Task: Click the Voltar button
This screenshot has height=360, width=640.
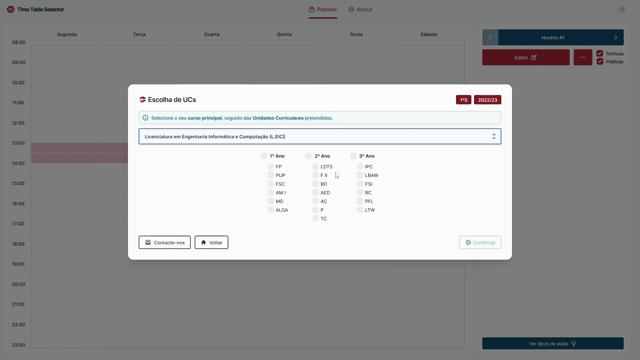Action: (211, 242)
